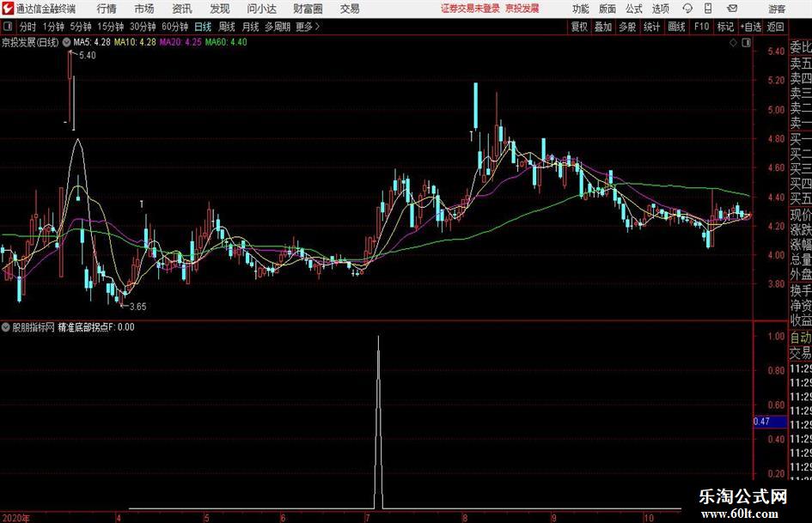Screen dimensions: 812x523
Task: Click the indicator signal spike near July
Action: (x=379, y=422)
